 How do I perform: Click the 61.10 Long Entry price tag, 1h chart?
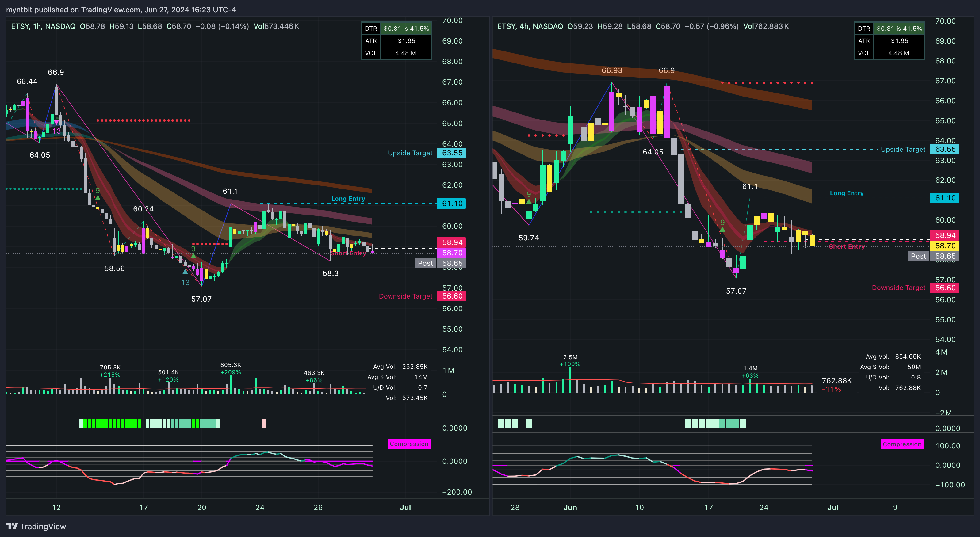(x=452, y=204)
